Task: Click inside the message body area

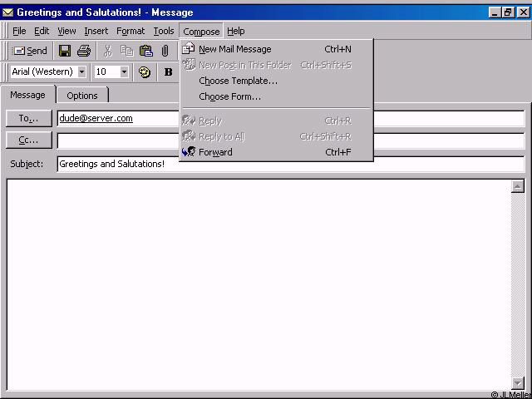Action: coord(259,284)
